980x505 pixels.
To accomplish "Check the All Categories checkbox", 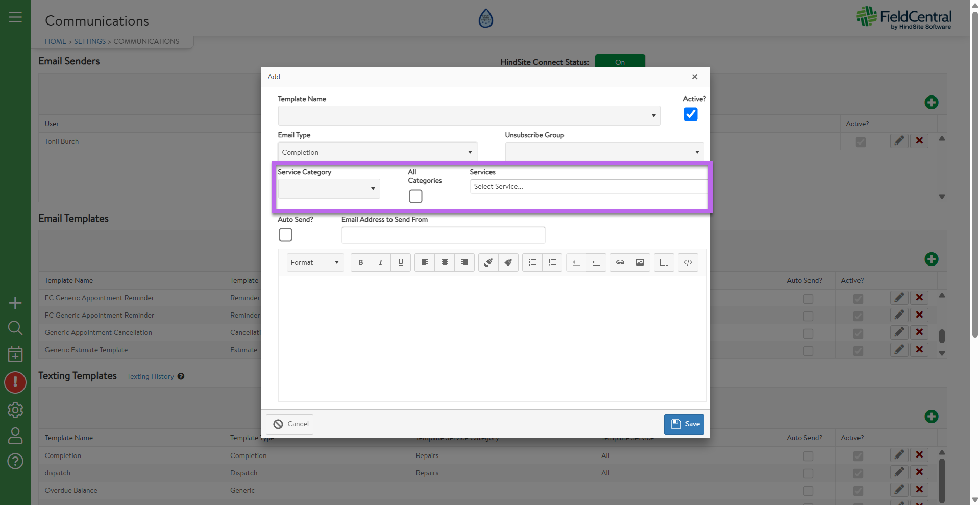I will tap(415, 197).
